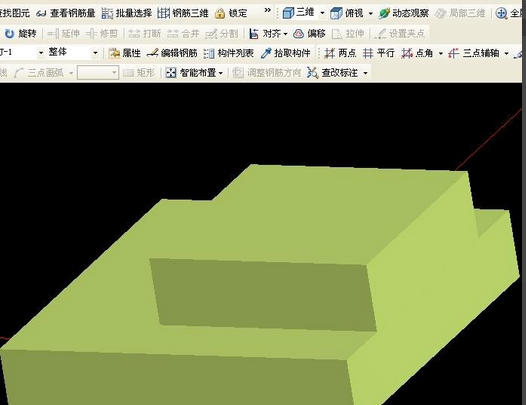
Task: Click the 批量选择 batch select icon
Action: (107, 13)
